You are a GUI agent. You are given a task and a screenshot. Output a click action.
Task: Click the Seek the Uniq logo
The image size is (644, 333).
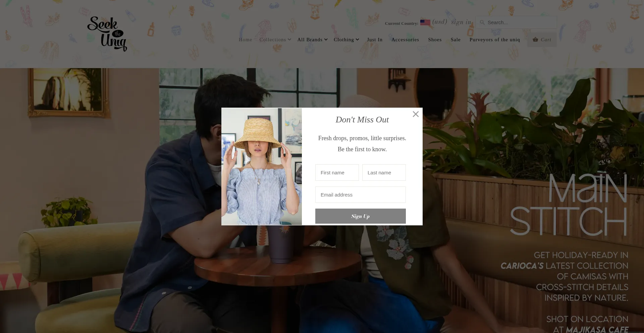pos(107,34)
